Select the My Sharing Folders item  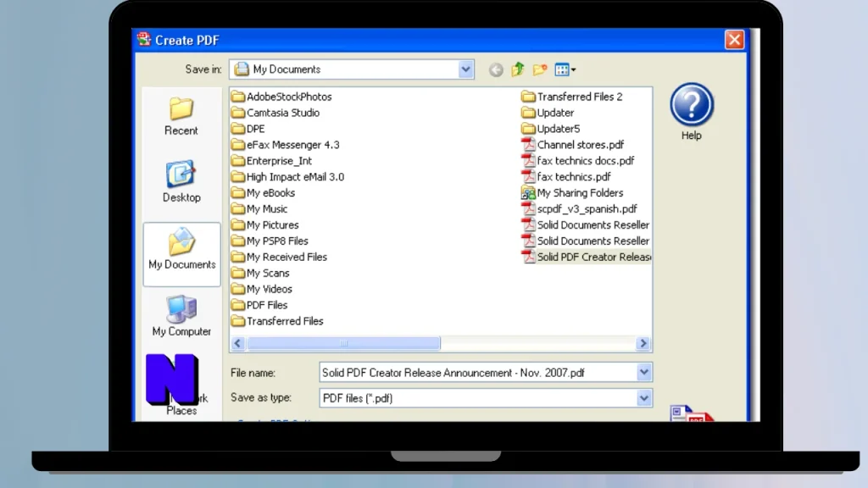click(x=572, y=193)
